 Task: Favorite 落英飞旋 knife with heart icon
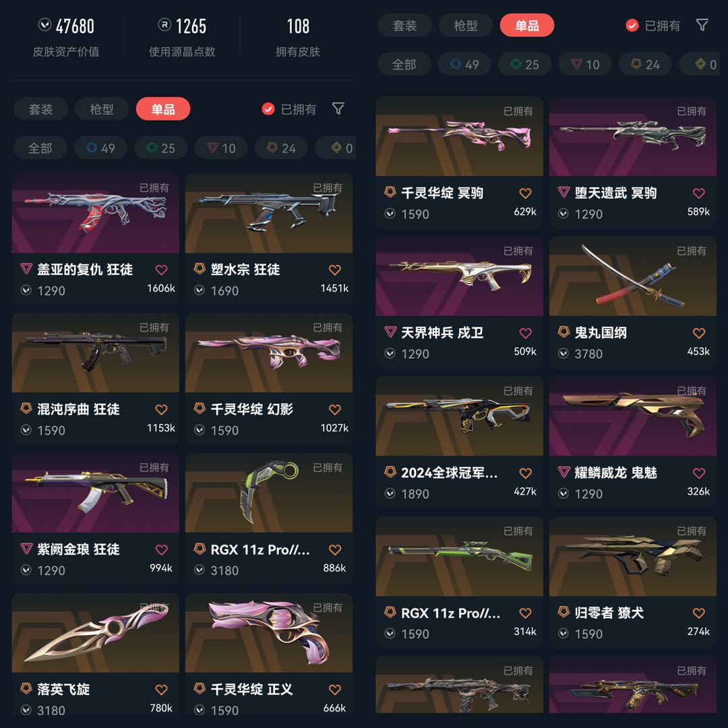pos(161,690)
